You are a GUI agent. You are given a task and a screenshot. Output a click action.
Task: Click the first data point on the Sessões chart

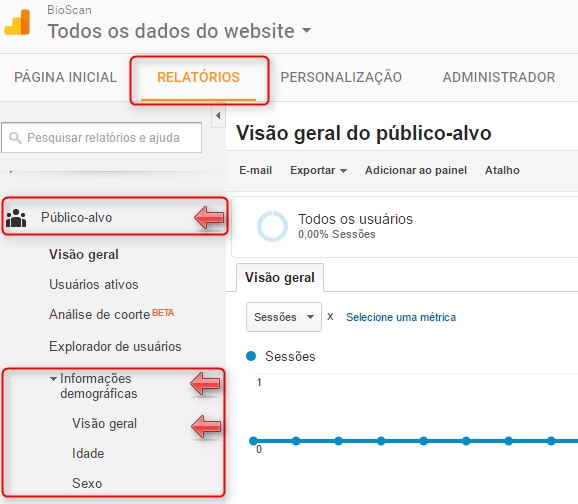pos(253,441)
